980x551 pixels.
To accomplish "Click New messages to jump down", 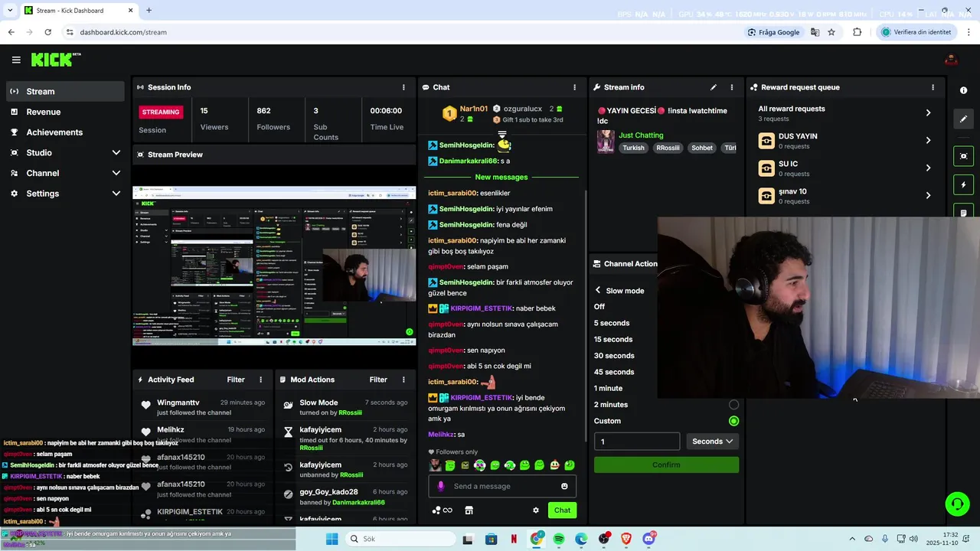I will (501, 177).
